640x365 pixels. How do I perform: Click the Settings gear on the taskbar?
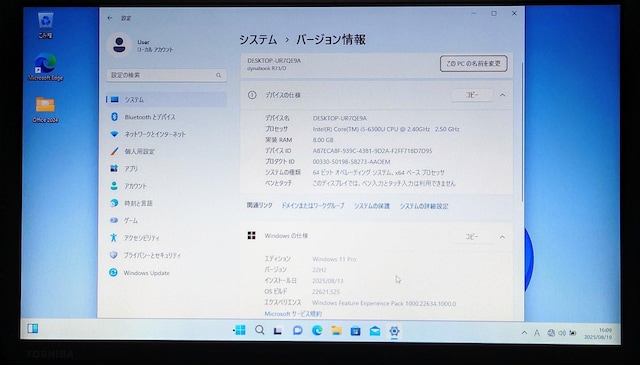click(x=394, y=331)
